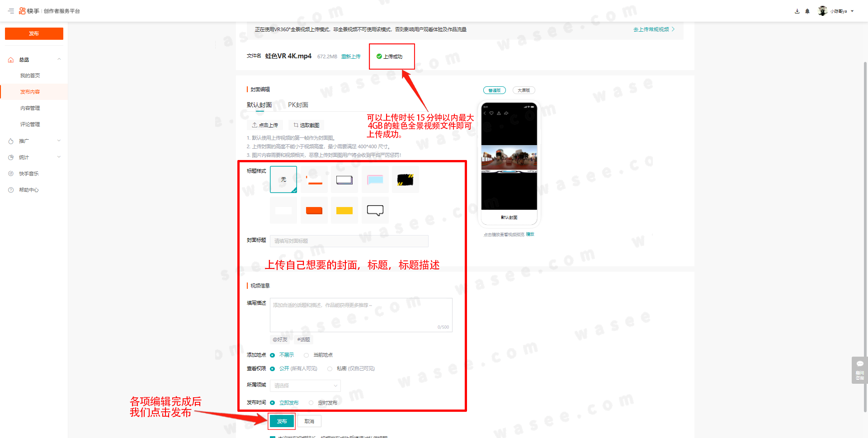The image size is (868, 438).
Task: Click the 封面标题 input field
Action: pyautogui.click(x=349, y=241)
